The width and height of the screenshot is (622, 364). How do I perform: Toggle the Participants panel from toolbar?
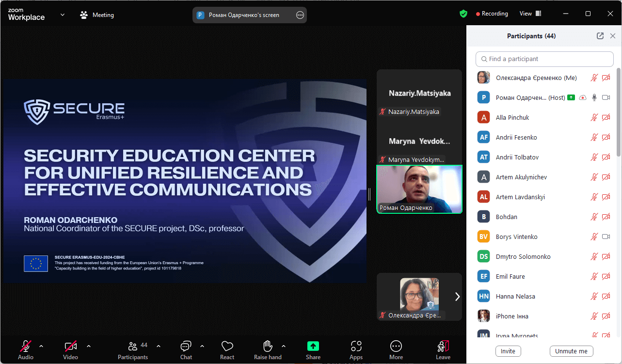click(x=133, y=350)
